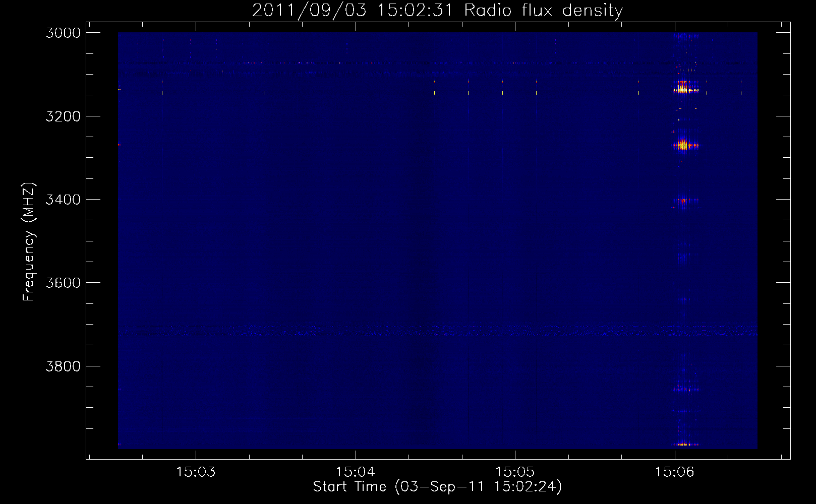This screenshot has height=504, width=816.
Task: Click the bright burst near 3270 MHz at 15:06
Action: tap(685, 146)
